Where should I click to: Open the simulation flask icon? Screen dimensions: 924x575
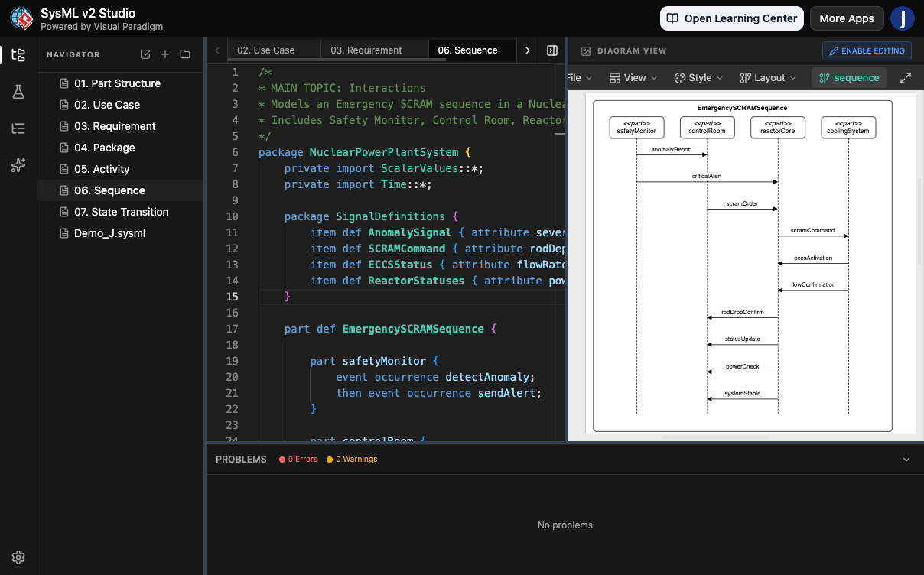(x=18, y=92)
